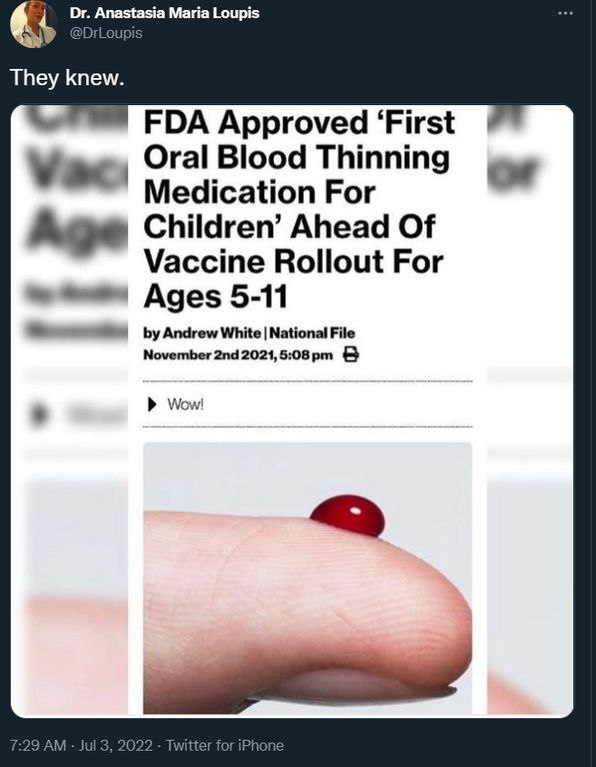Open the @DrLoupis handle link
Screen dimensions: 596x767
point(106,33)
